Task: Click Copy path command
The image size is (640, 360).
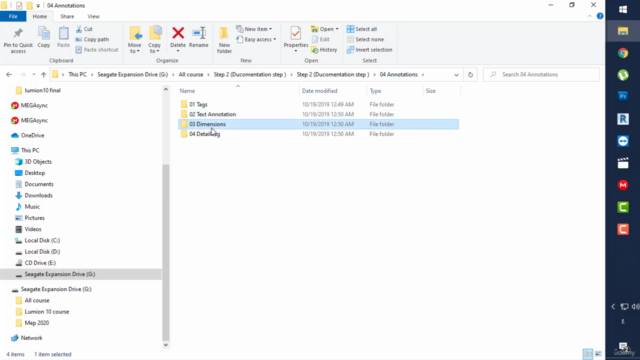Action: point(92,40)
